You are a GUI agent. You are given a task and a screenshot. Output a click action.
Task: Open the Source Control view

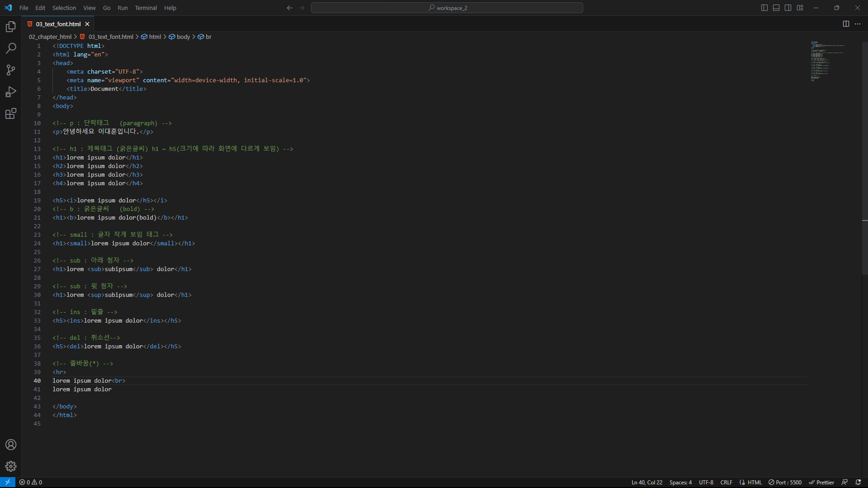tap(11, 70)
